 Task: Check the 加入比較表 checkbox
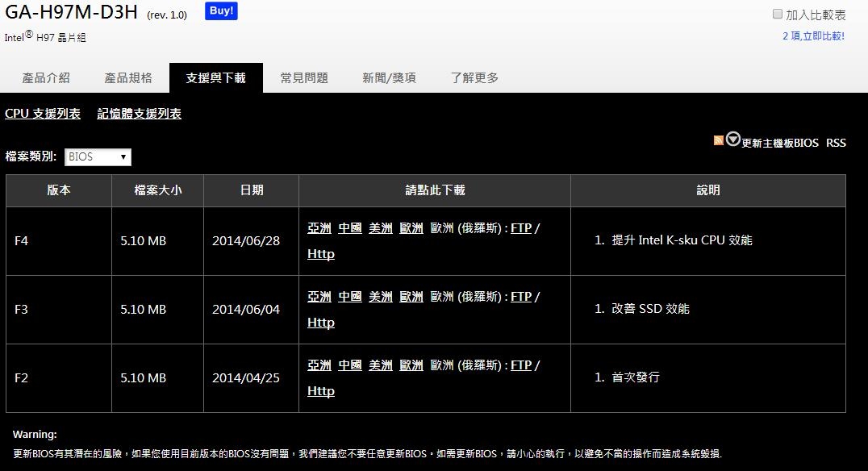(777, 15)
